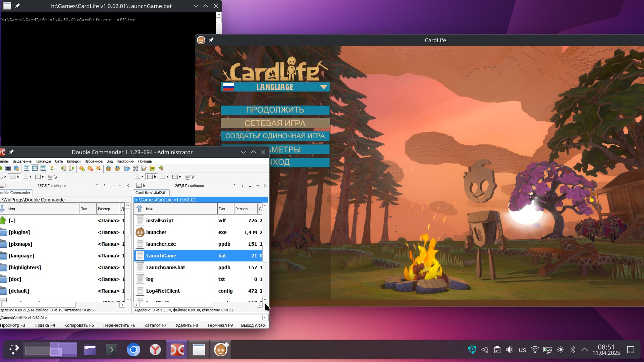Screen dimensions: 644x362
Task: Open the Wi-Fi network tray icon
Action: (535, 350)
